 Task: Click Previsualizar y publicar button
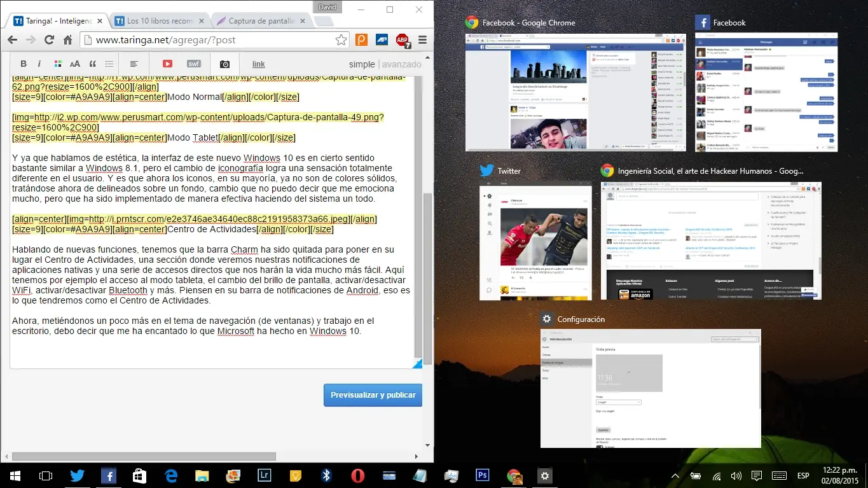point(373,394)
